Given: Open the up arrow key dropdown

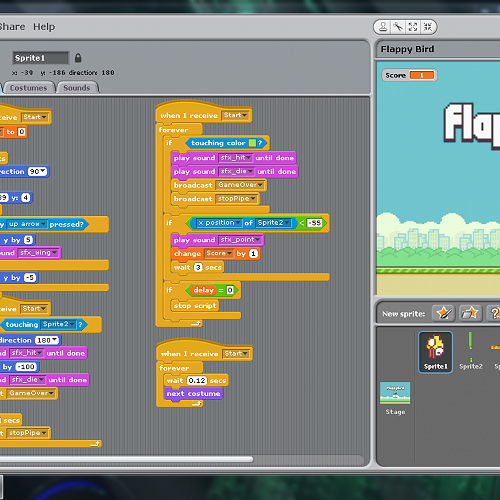Looking at the screenshot, I should (27, 224).
